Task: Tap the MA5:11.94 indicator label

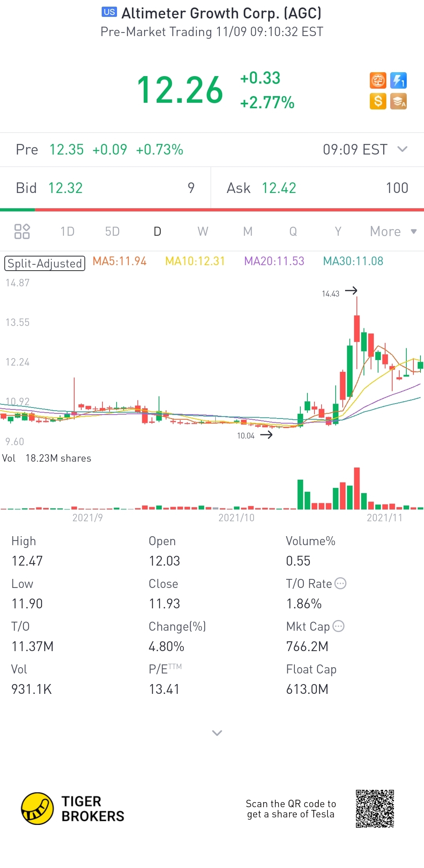Action: [119, 261]
